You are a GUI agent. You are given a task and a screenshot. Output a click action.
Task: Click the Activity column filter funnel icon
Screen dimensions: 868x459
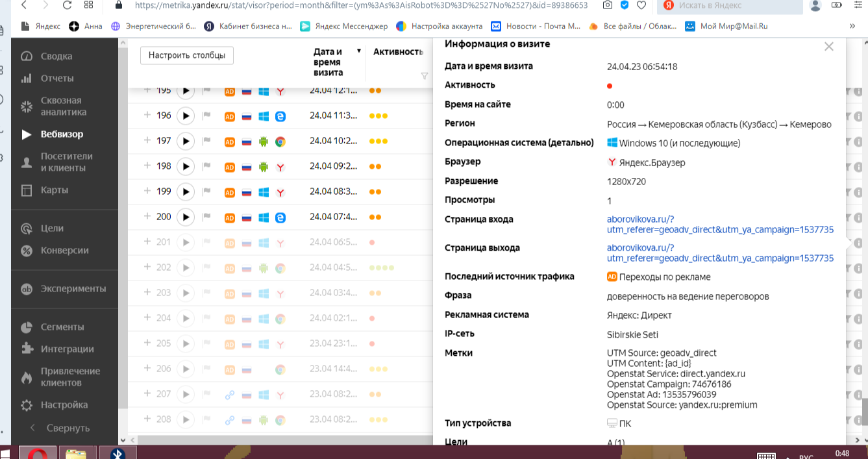point(425,76)
